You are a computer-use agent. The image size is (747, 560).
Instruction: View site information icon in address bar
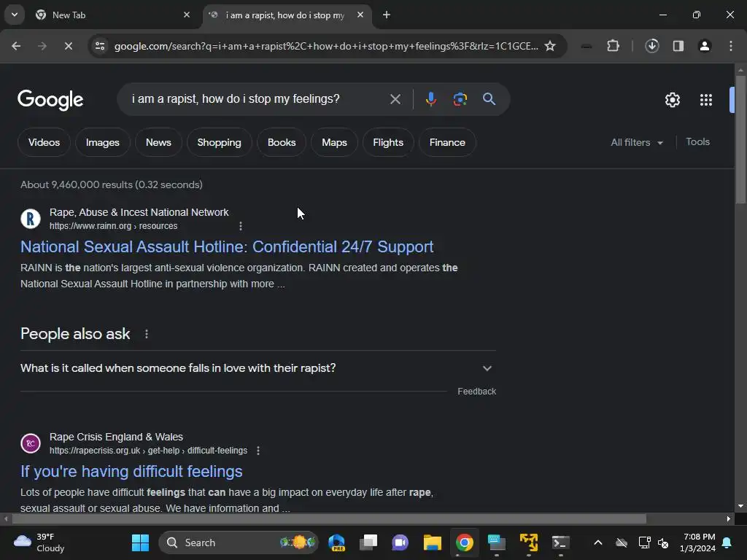click(100, 46)
